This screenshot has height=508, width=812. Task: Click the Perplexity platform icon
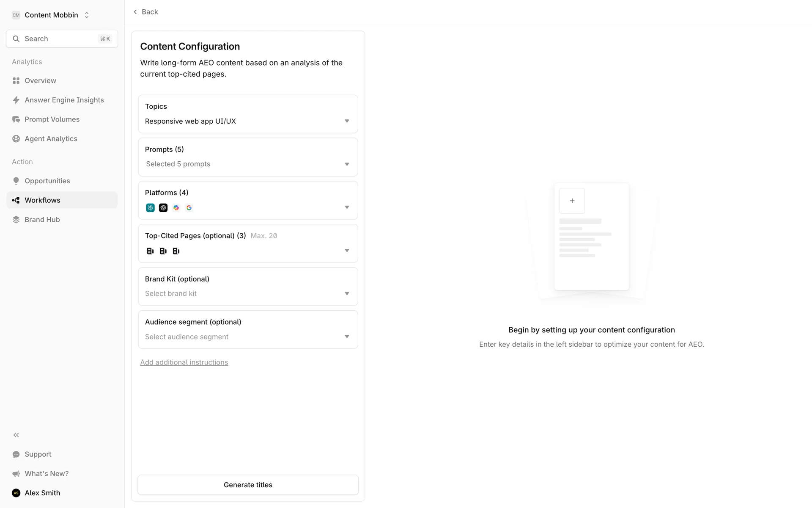point(150,208)
